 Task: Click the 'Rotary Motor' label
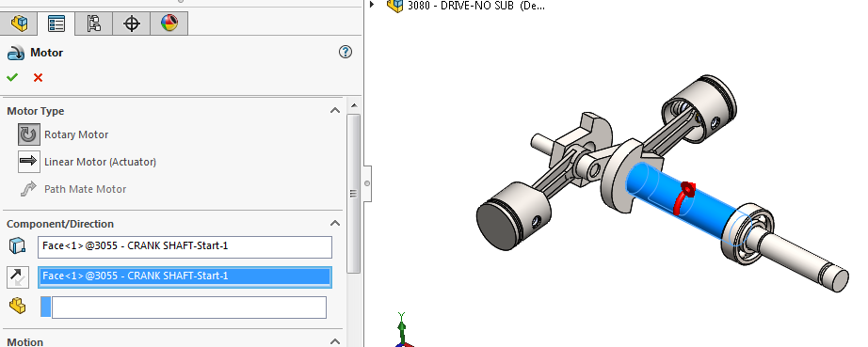tap(76, 134)
